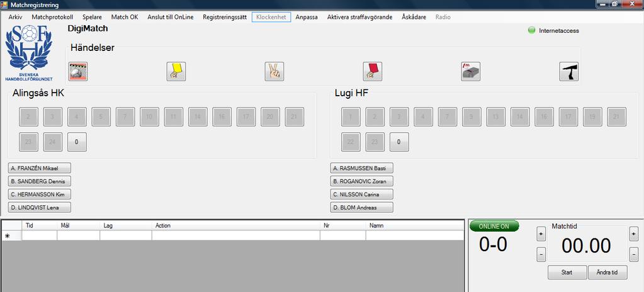
Task: Select Alingsås HK player number 20
Action: [x=270, y=116]
